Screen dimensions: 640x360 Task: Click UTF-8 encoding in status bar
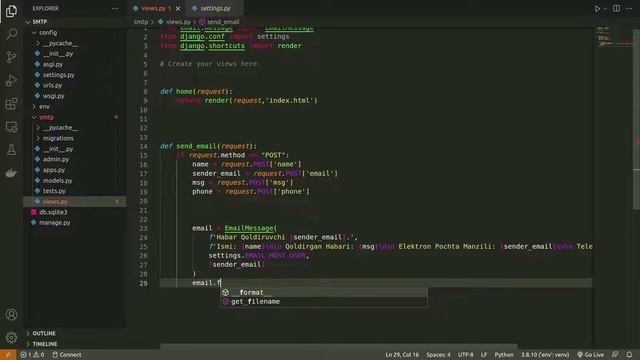tap(465, 355)
